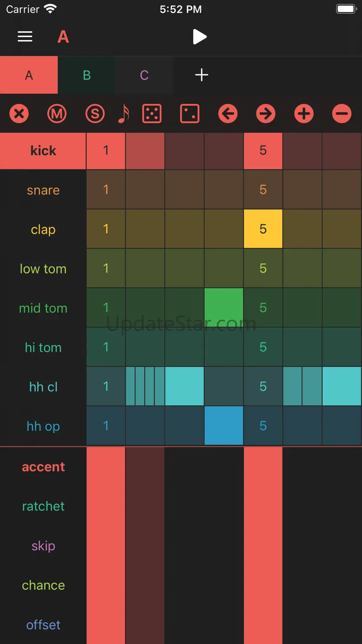This screenshot has width=362, height=644.
Task: Add a new pattern tab
Action: [x=201, y=75]
